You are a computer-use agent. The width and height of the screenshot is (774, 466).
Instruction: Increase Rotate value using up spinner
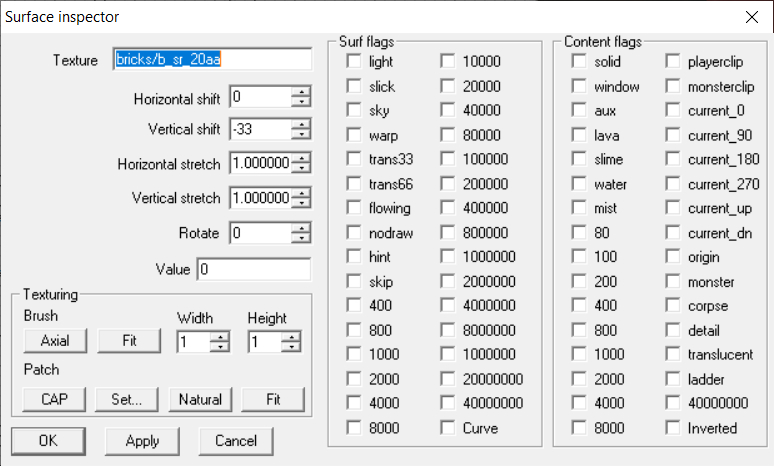click(x=301, y=228)
